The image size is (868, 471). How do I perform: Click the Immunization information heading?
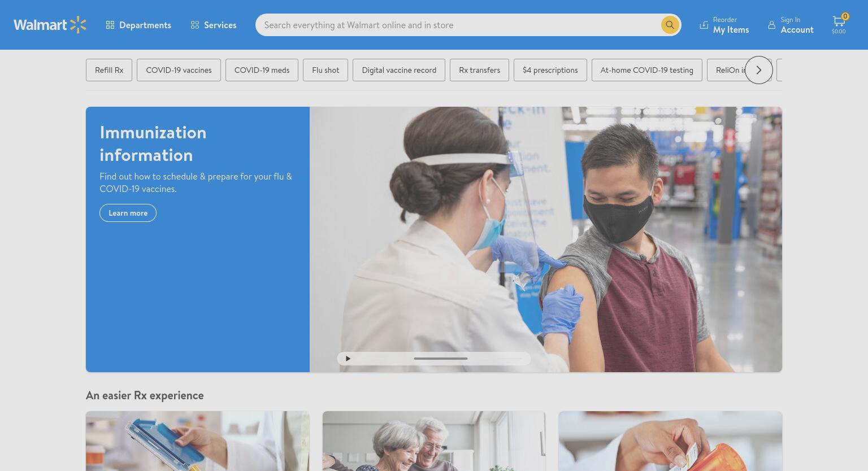point(153,143)
